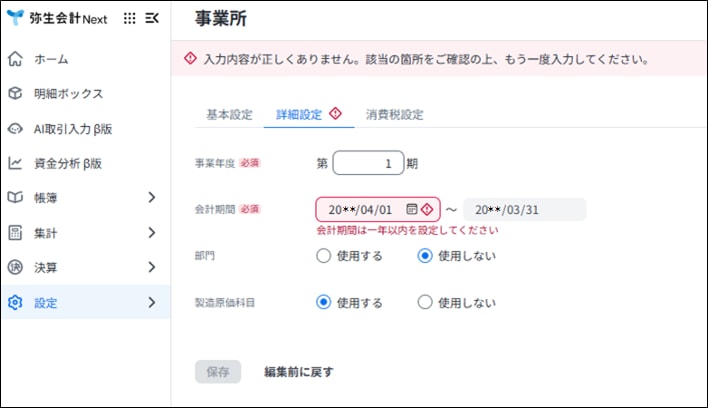This screenshot has height=408, width=708.
Task: Select 使用する for 製造原価科目
Action: (x=323, y=302)
